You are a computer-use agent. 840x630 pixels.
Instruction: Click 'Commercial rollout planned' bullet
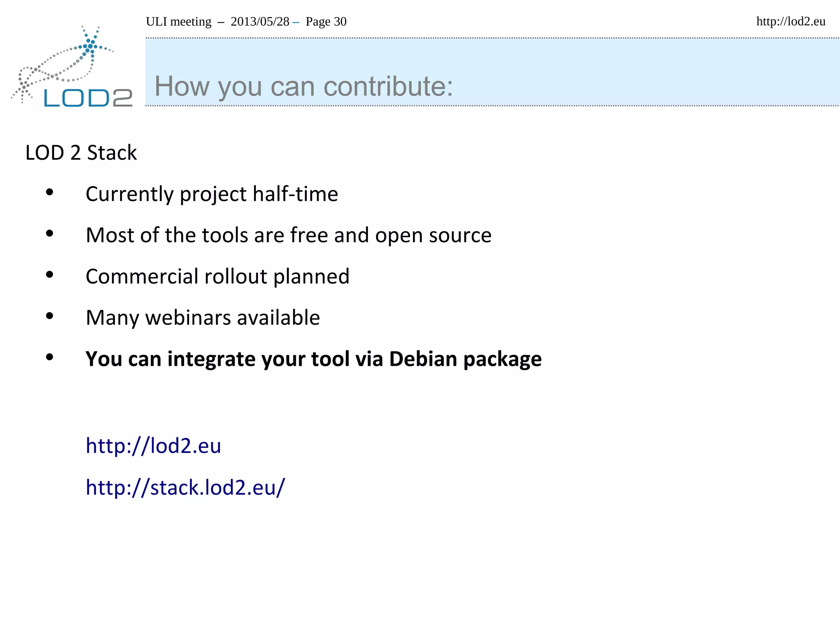(x=217, y=276)
